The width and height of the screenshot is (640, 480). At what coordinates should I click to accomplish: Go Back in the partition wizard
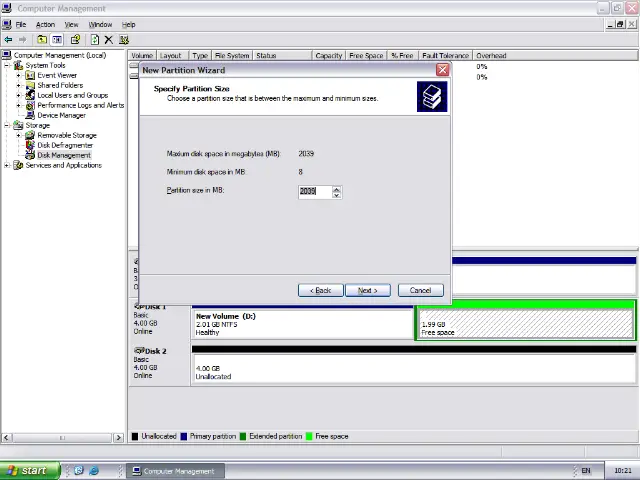(x=320, y=290)
